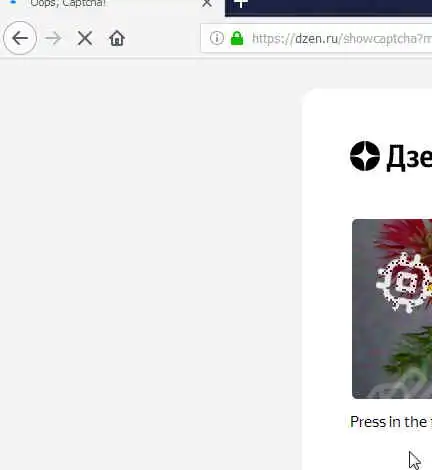This screenshot has width=432, height=470.
Task: Click the green leaves in the captcha image
Action: tap(411, 354)
